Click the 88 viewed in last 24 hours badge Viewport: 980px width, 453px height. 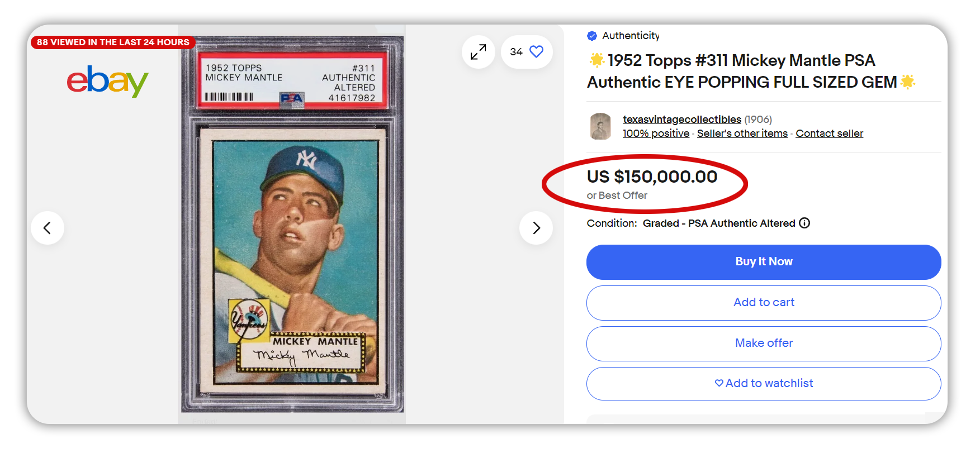(x=113, y=42)
